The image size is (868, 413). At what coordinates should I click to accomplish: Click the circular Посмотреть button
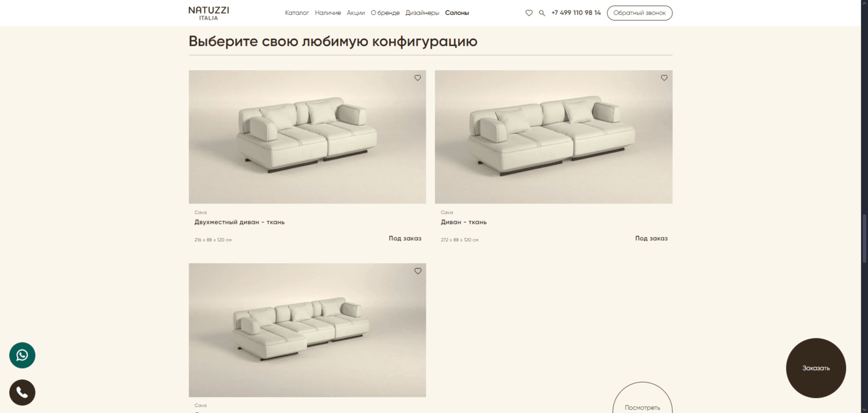click(x=643, y=401)
